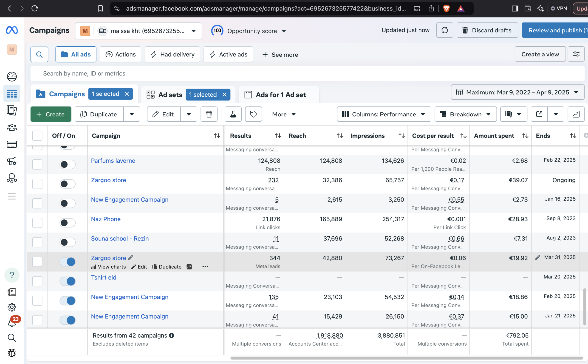
Task: Click Discard drafts button
Action: 487,30
